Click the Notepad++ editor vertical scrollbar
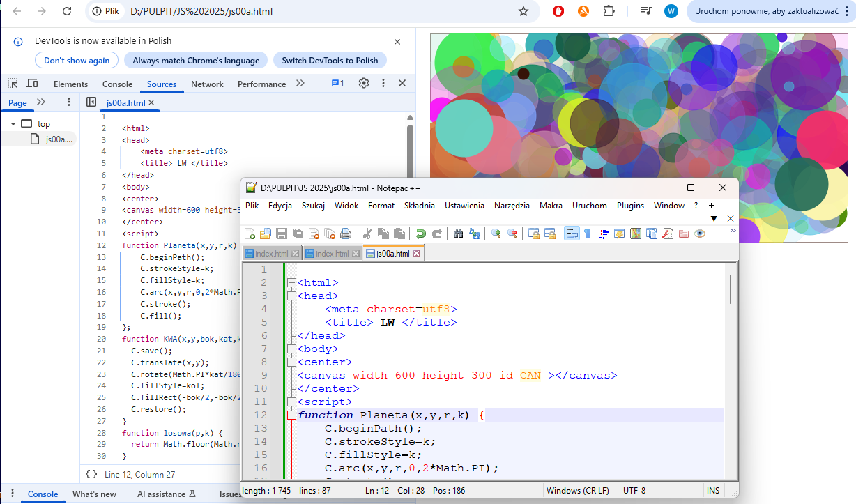 coord(731,289)
